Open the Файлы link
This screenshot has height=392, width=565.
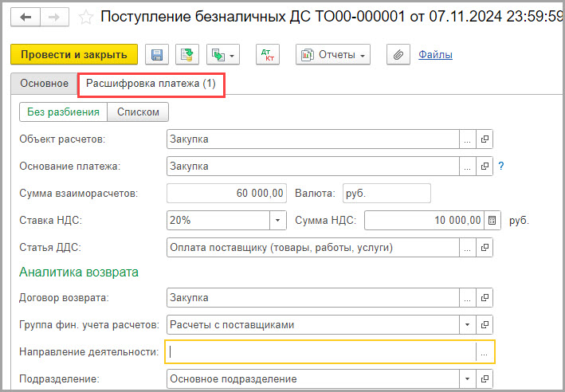tap(435, 55)
